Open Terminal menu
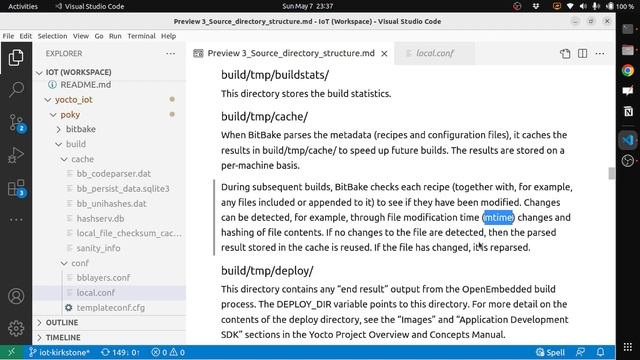The height and width of the screenshot is (360, 640). (x=141, y=36)
